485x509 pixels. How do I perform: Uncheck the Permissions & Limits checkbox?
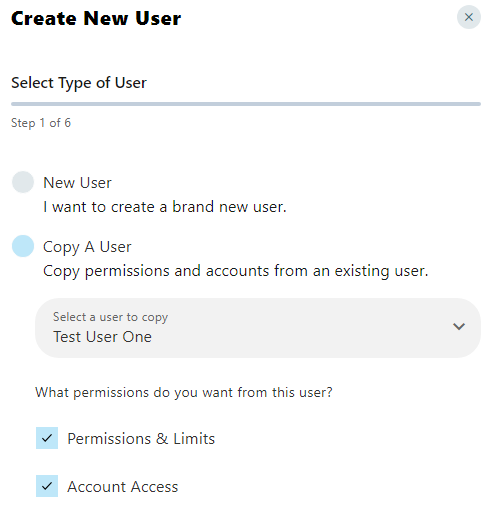pyautogui.click(x=47, y=438)
